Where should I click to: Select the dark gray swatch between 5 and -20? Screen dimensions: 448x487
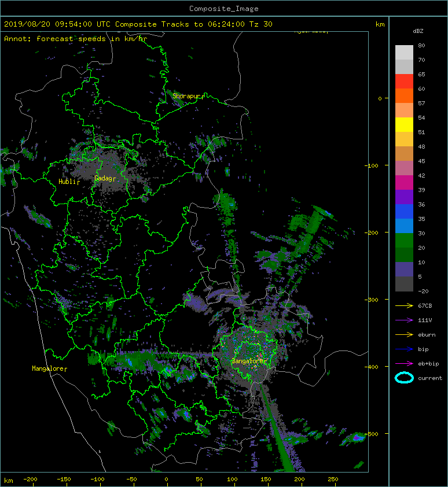[404, 284]
